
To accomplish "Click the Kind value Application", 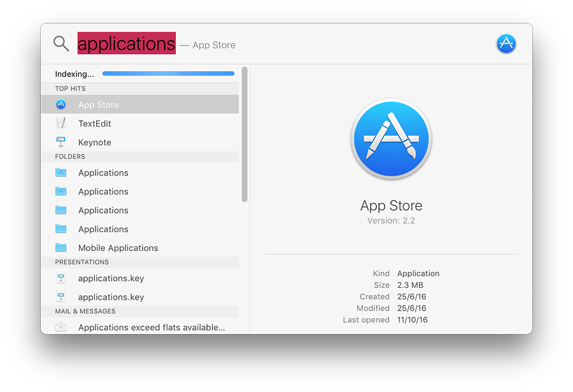I will (x=418, y=273).
